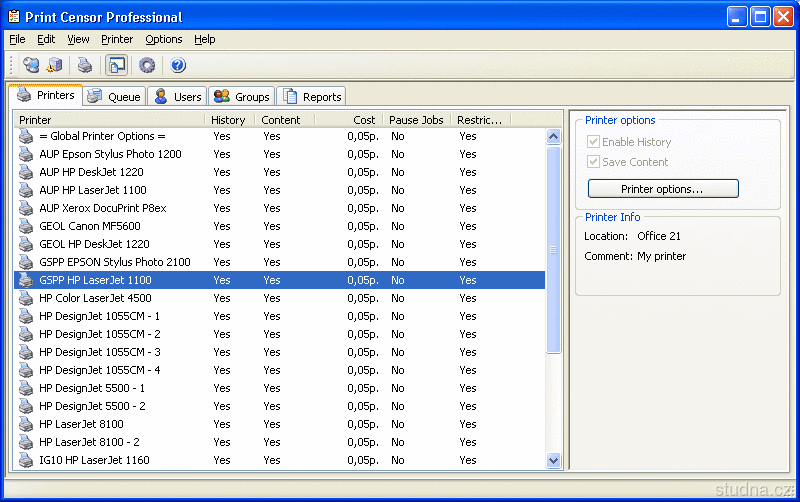Viewport: 800px width, 502px height.
Task: Click the gear settings icon in toolbar
Action: [x=147, y=66]
